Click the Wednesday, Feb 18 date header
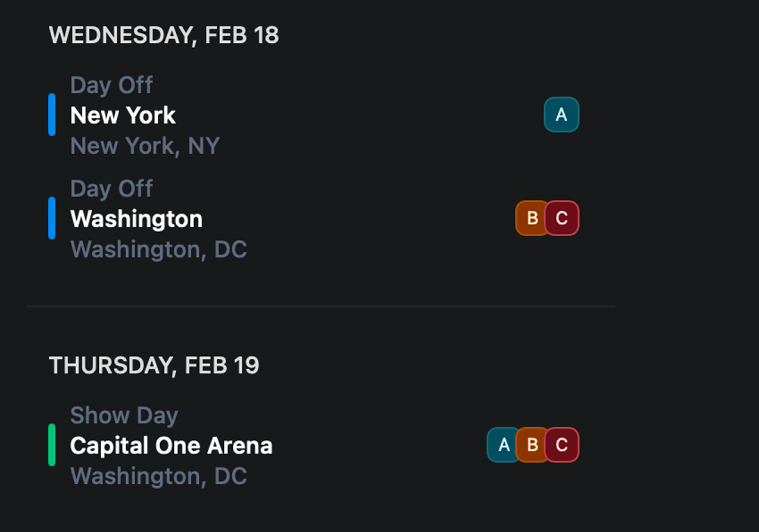Screen dimensions: 759x532 pos(164,36)
